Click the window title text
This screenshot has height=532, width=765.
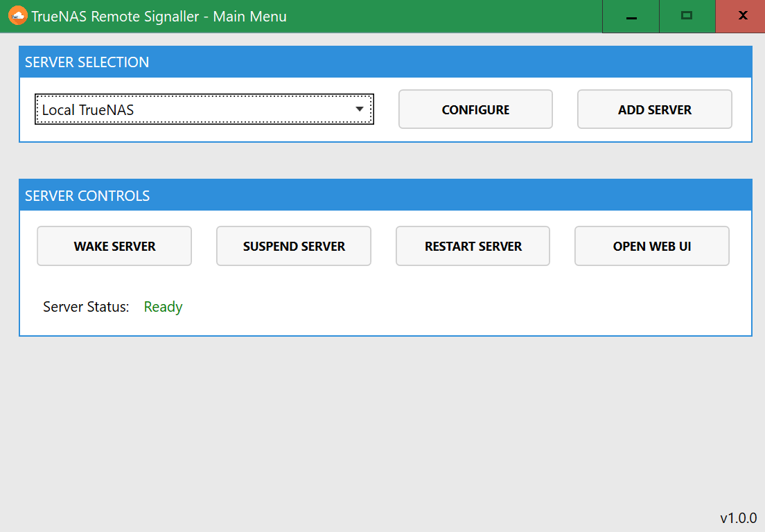[x=159, y=16]
